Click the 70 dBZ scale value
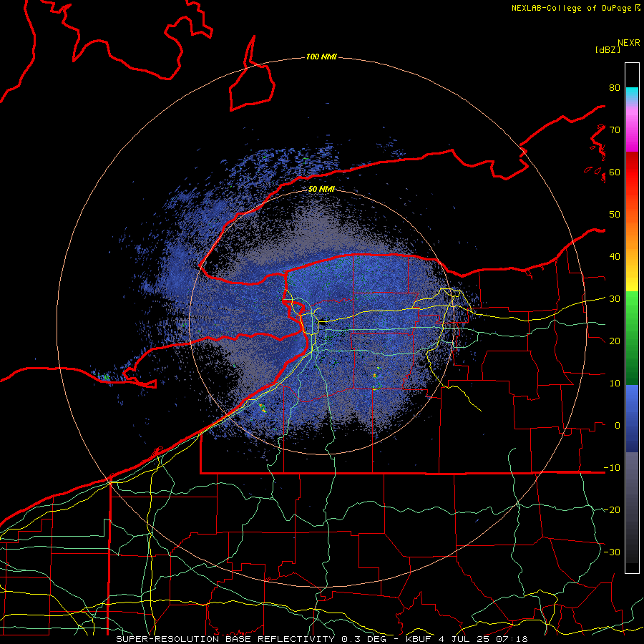644x644 pixels. (615, 130)
